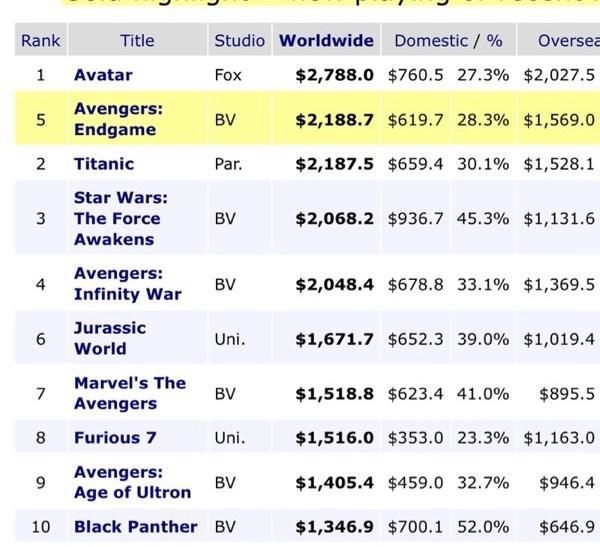
Task: Sort by Domestic / % column header
Action: point(448,41)
